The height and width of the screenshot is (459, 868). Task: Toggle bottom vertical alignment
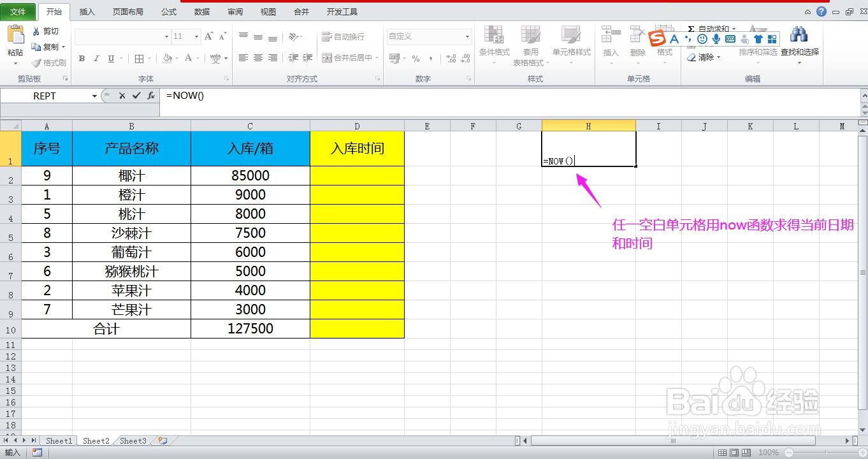(x=273, y=37)
